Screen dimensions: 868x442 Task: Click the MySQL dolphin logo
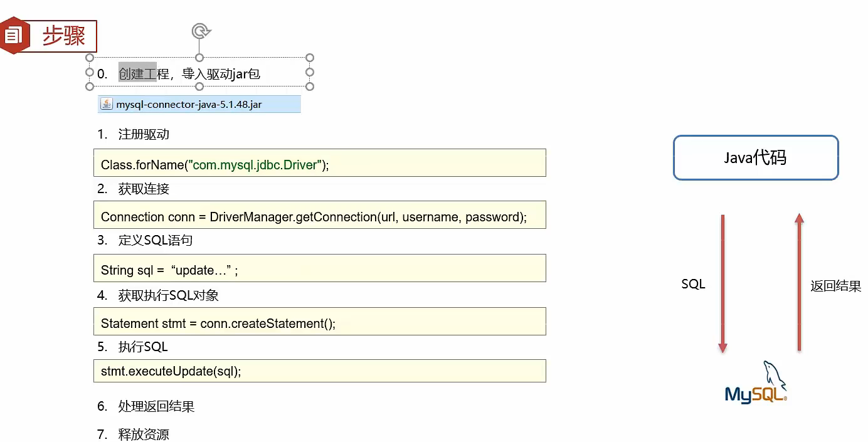[x=756, y=382]
